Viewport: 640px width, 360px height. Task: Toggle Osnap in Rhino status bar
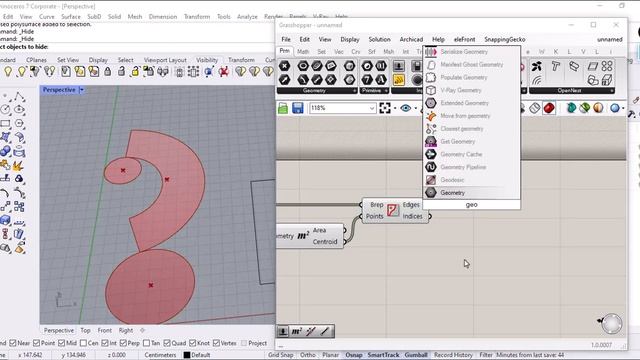pos(354,355)
